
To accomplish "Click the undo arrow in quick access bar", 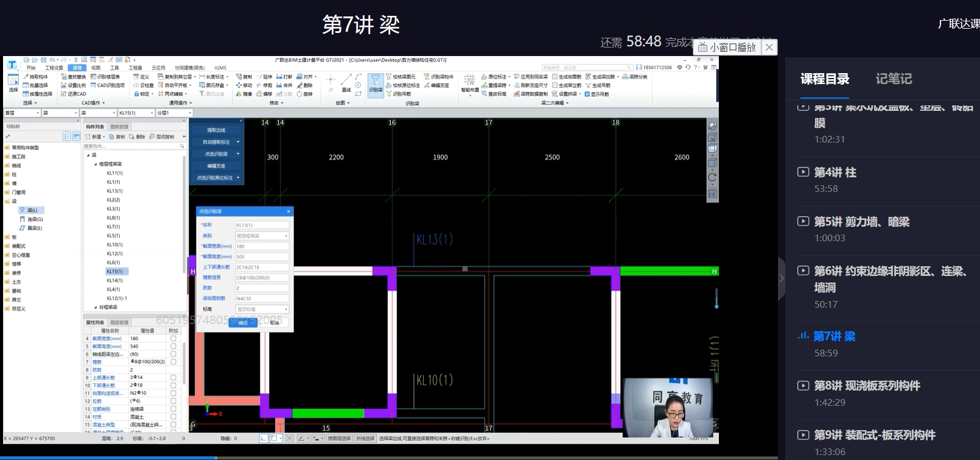I will click(52, 60).
